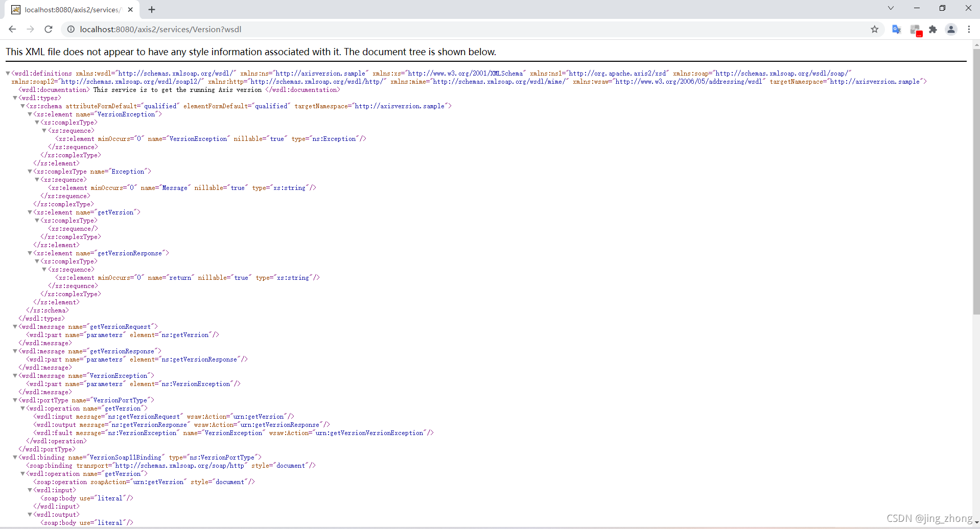Click the browser Forward arrow
Viewport: 980px width, 529px height.
[30, 29]
